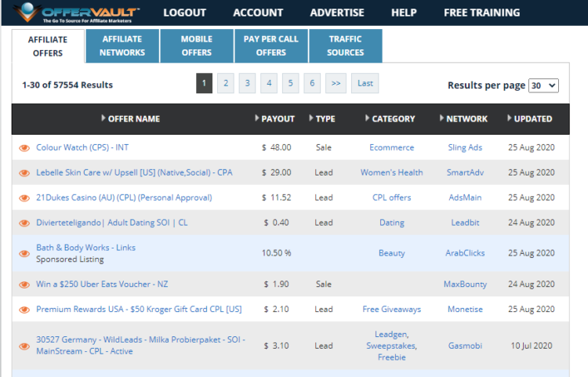Open SmartAdv network link
This screenshot has width=588, height=377.
click(x=465, y=172)
